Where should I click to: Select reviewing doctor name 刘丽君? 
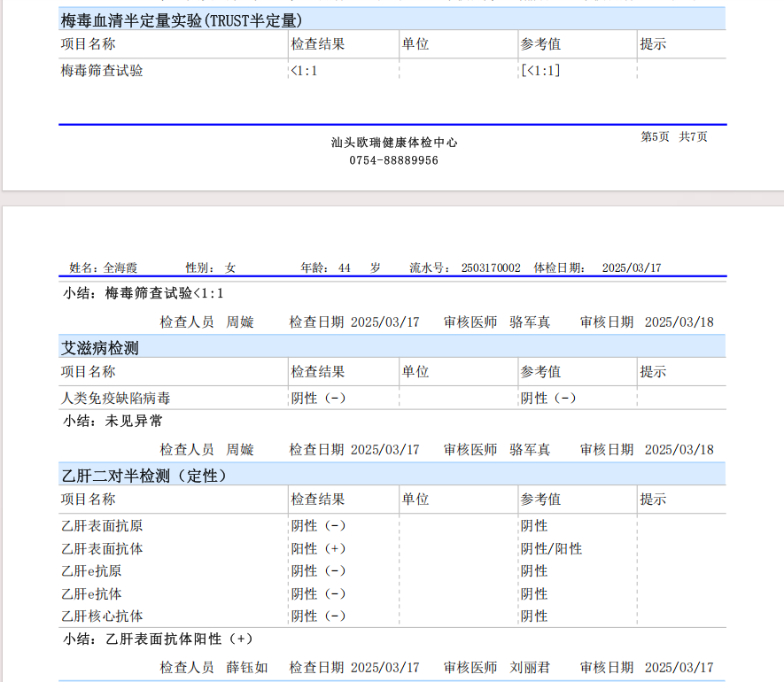click(530, 667)
